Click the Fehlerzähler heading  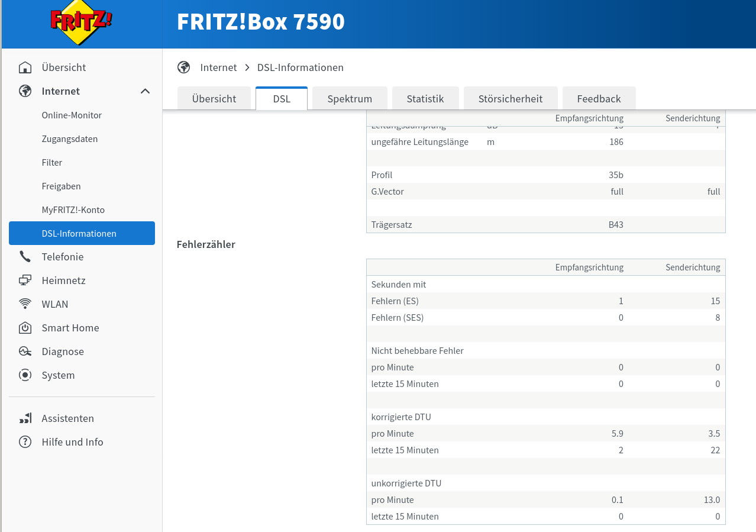coord(206,244)
